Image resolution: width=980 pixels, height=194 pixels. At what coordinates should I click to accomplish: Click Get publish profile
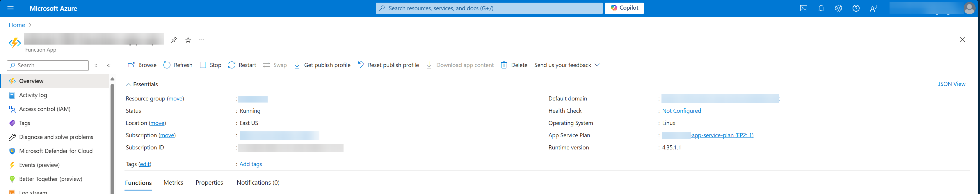pos(322,65)
